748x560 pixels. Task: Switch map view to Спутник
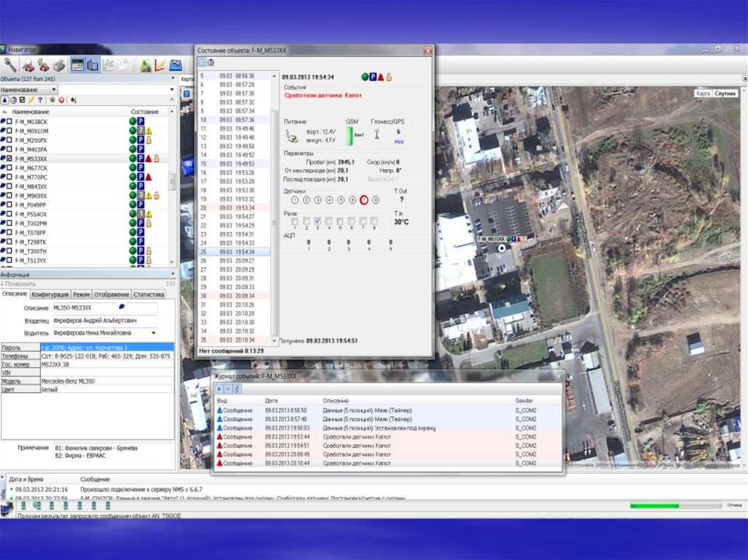(725, 93)
